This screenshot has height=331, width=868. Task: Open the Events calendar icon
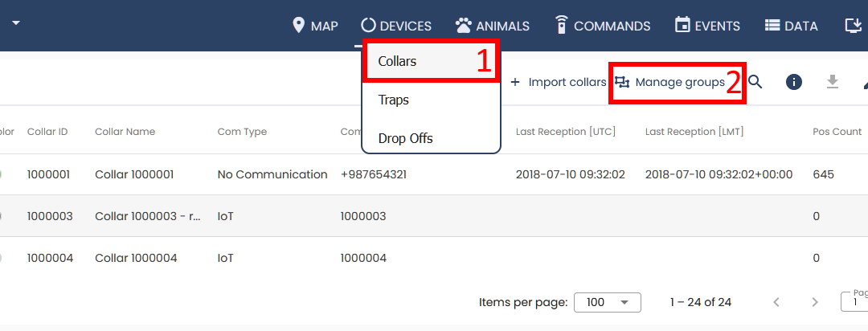(682, 26)
